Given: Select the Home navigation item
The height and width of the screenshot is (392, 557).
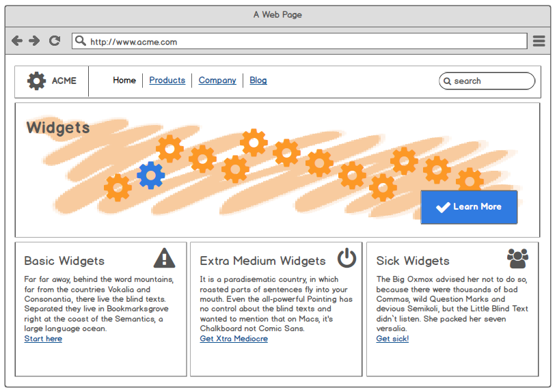Looking at the screenshot, I should [x=124, y=81].
